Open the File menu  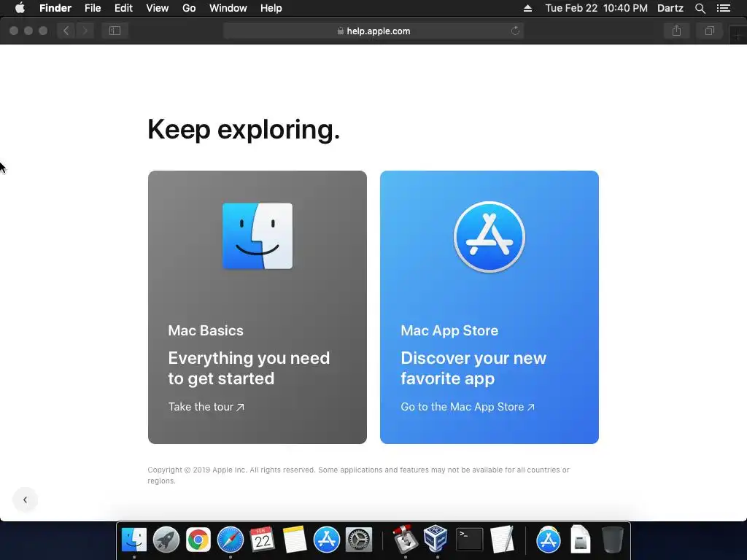pyautogui.click(x=93, y=8)
